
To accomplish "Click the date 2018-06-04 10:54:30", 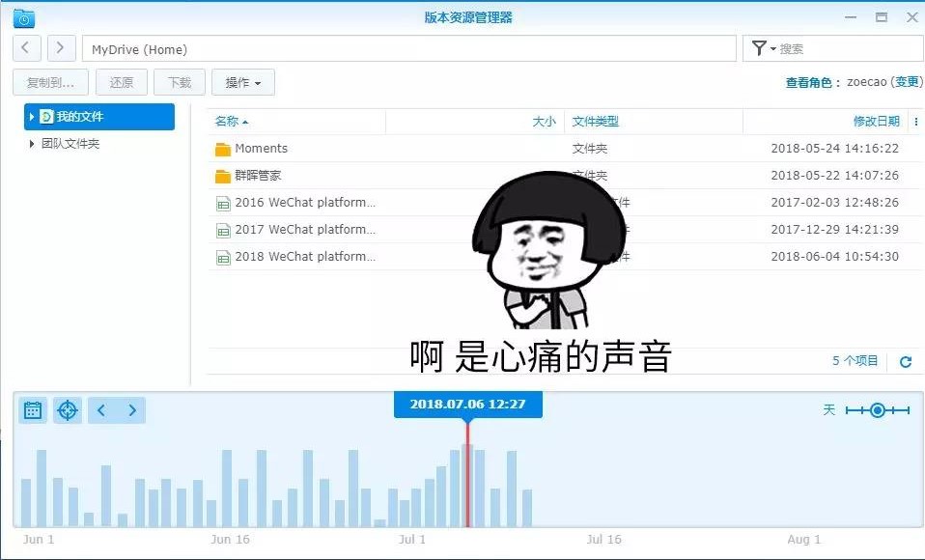I will pos(835,257).
